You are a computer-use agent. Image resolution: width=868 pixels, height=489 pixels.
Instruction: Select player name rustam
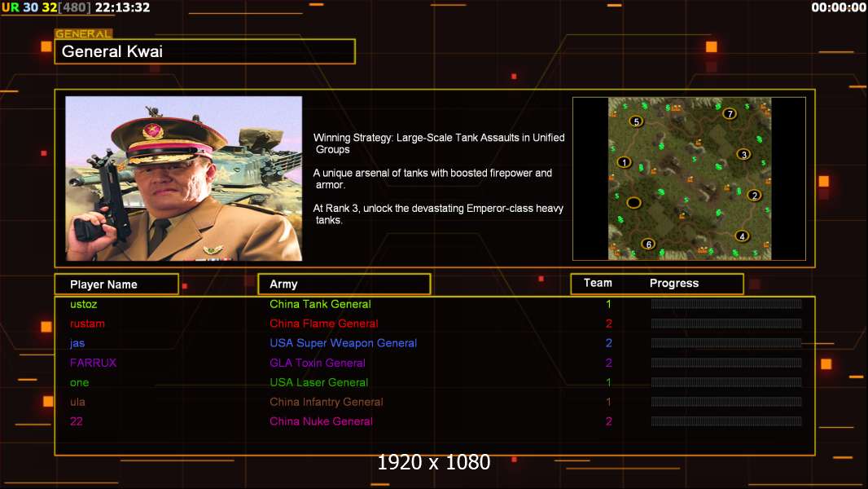(x=87, y=324)
